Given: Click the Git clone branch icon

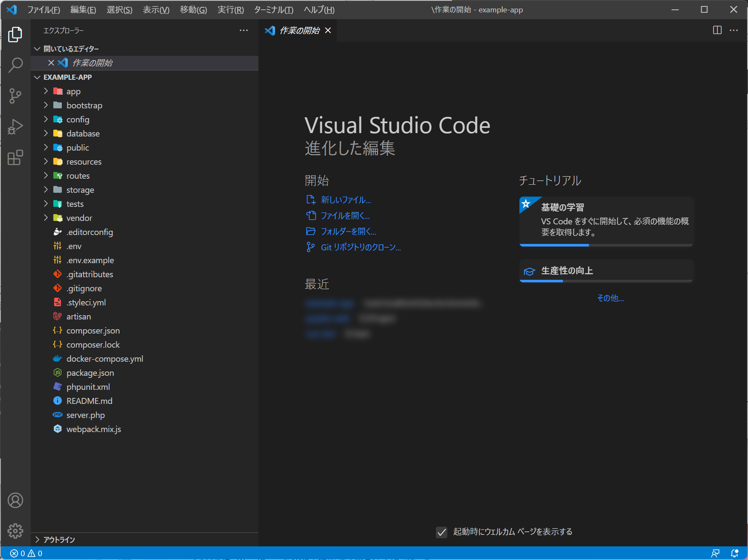Looking at the screenshot, I should 311,247.
